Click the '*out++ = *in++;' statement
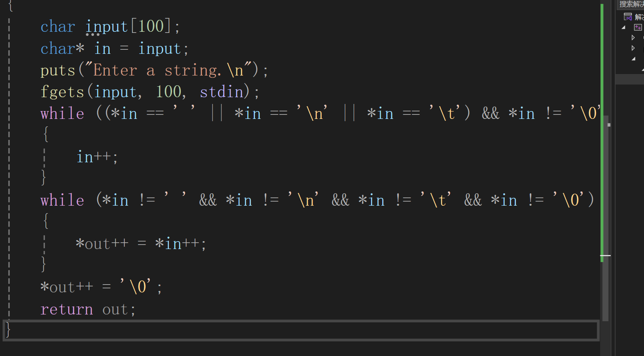The image size is (644, 356). (141, 244)
